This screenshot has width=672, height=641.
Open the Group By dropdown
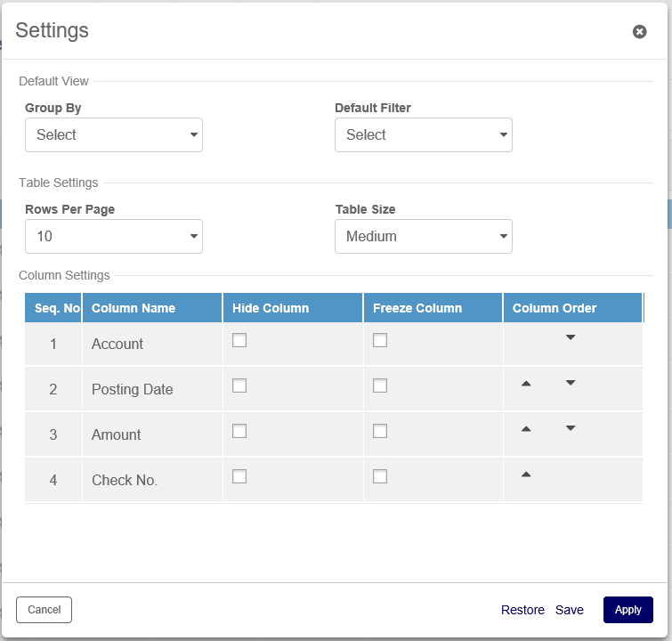(x=114, y=135)
